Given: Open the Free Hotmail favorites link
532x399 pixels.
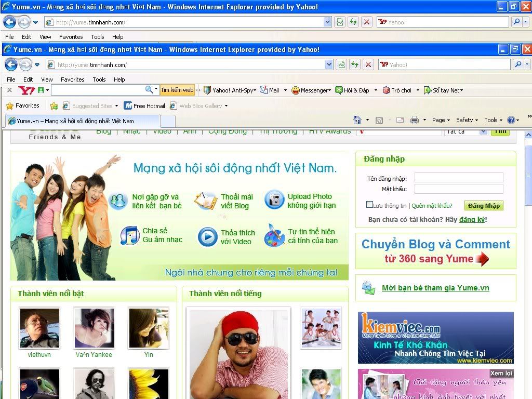Looking at the screenshot, I should coord(144,106).
